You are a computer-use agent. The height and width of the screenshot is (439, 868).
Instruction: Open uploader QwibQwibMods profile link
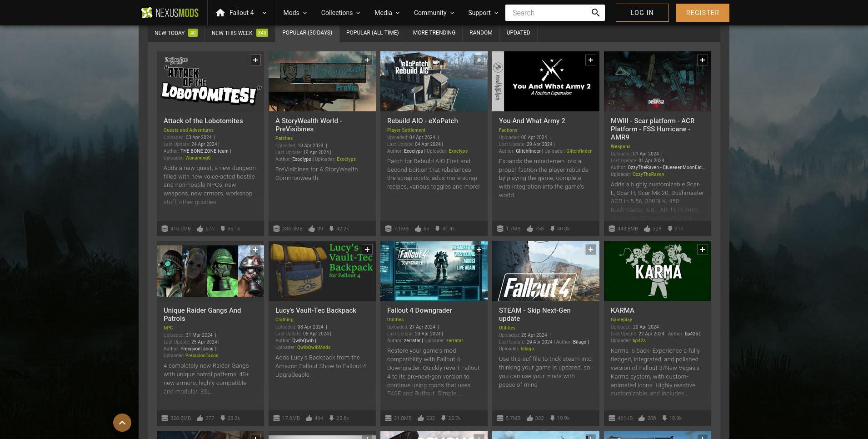[314, 348]
